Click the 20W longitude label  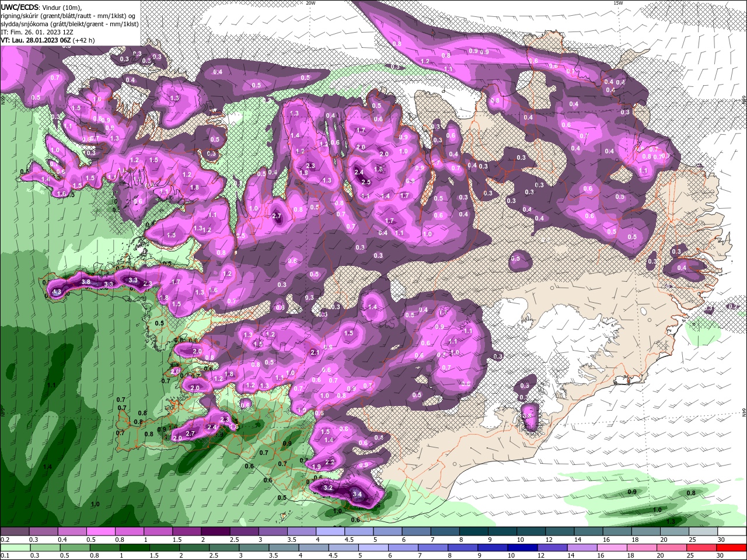[310, 3]
